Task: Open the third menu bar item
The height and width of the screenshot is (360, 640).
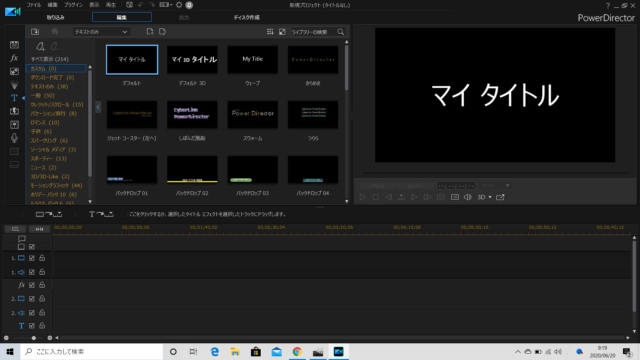Action: (x=73, y=5)
